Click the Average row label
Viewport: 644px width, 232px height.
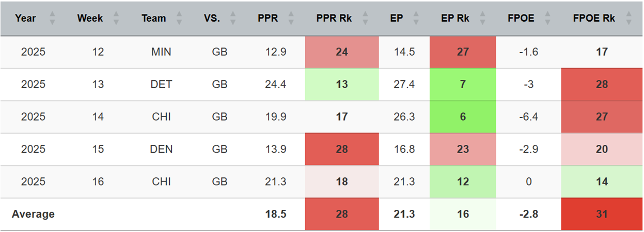tap(33, 214)
